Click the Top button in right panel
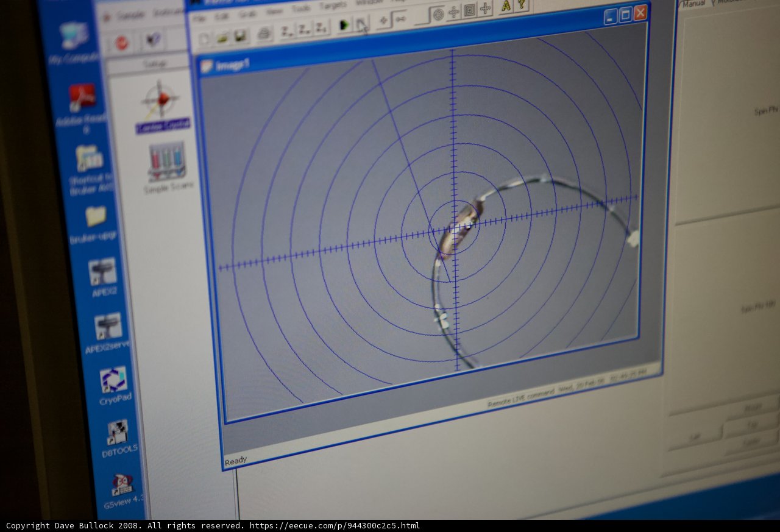Viewport: 780px width, 532px height. 751,424
